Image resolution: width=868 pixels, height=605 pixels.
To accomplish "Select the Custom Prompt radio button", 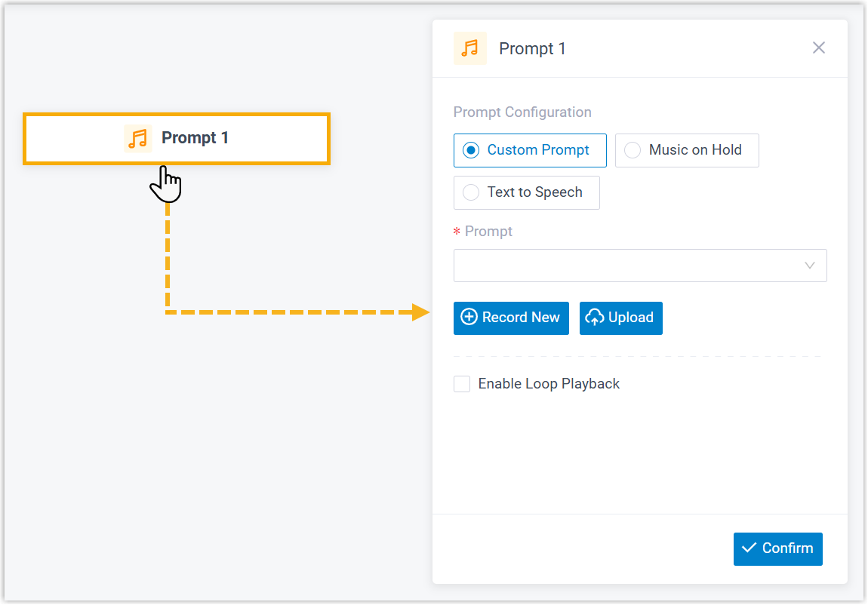I will (472, 150).
